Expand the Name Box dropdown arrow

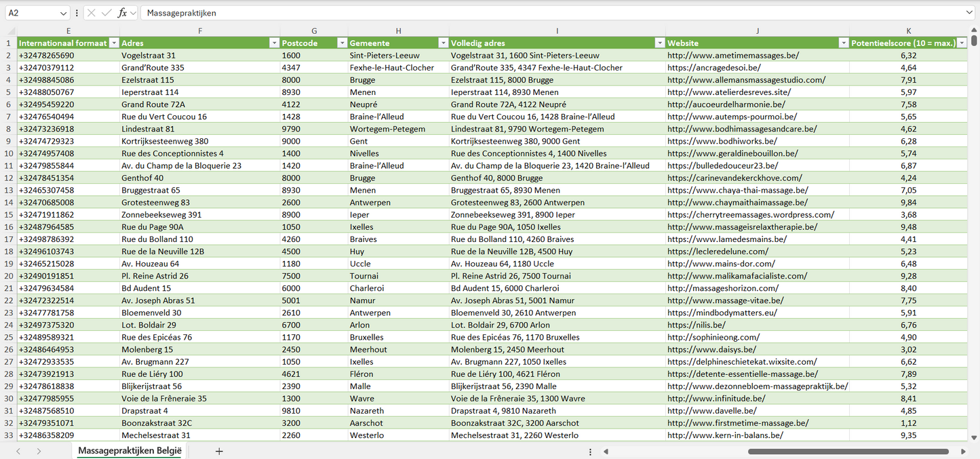pos(63,13)
